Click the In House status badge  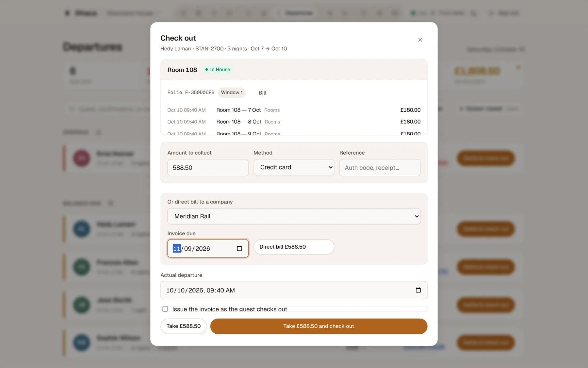point(218,70)
